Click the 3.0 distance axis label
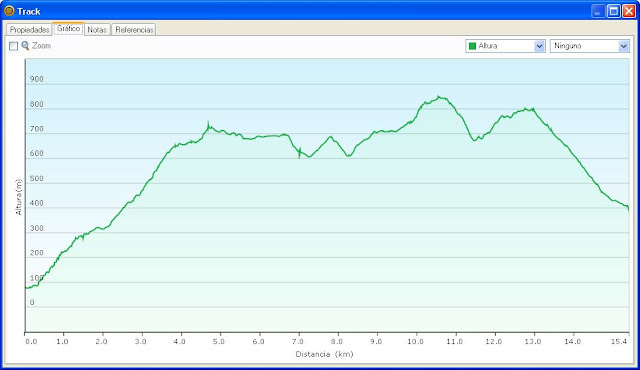Screen dimensions: 640x370 140,341
